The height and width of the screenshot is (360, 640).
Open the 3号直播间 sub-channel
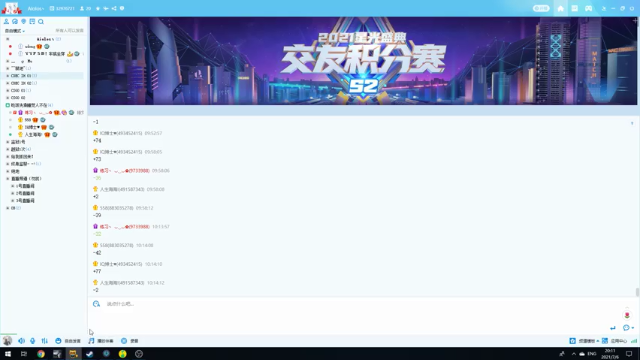click(x=25, y=201)
